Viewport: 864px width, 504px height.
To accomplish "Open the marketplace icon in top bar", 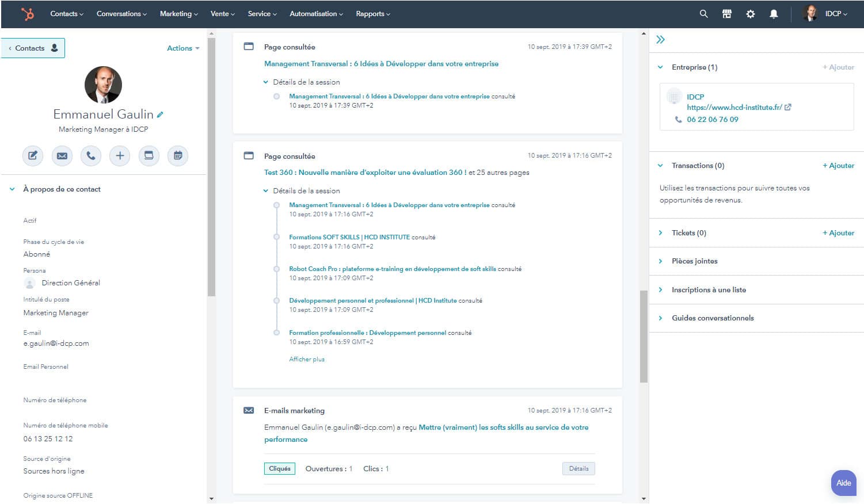I will (x=727, y=14).
